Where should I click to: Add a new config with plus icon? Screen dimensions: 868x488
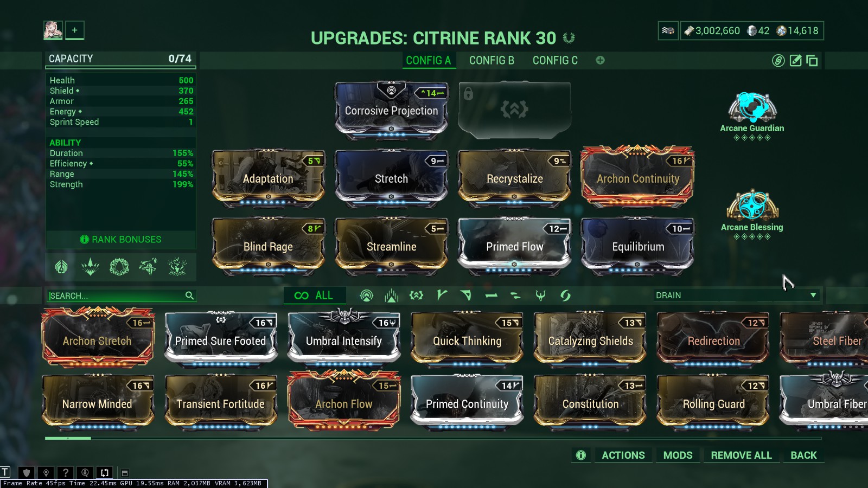tap(600, 60)
